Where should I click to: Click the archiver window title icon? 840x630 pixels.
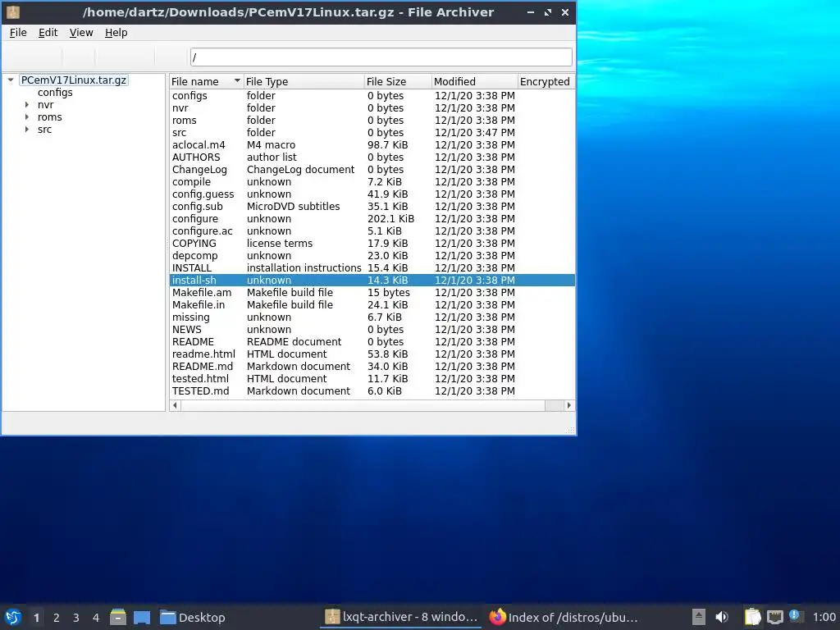point(13,12)
